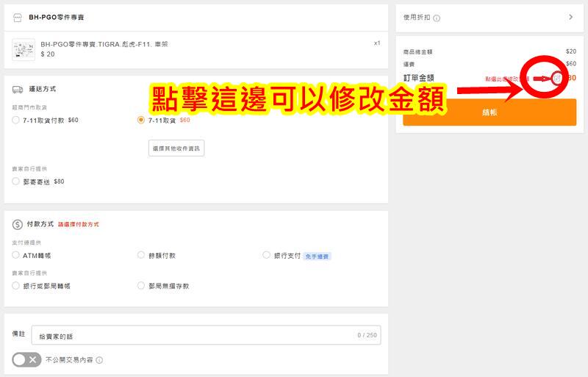Click the orange 結帳 checkout button

490,112
